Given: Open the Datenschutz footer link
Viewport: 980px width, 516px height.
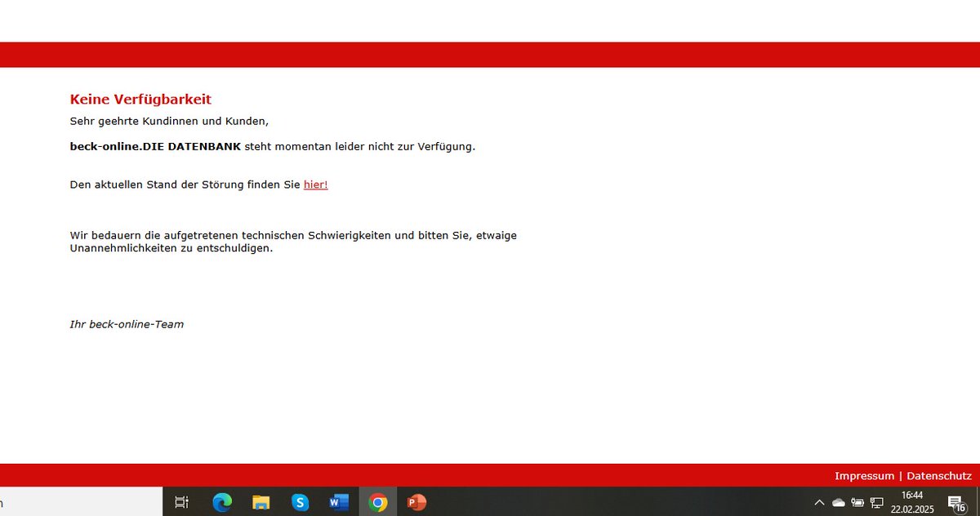Looking at the screenshot, I should coord(939,475).
